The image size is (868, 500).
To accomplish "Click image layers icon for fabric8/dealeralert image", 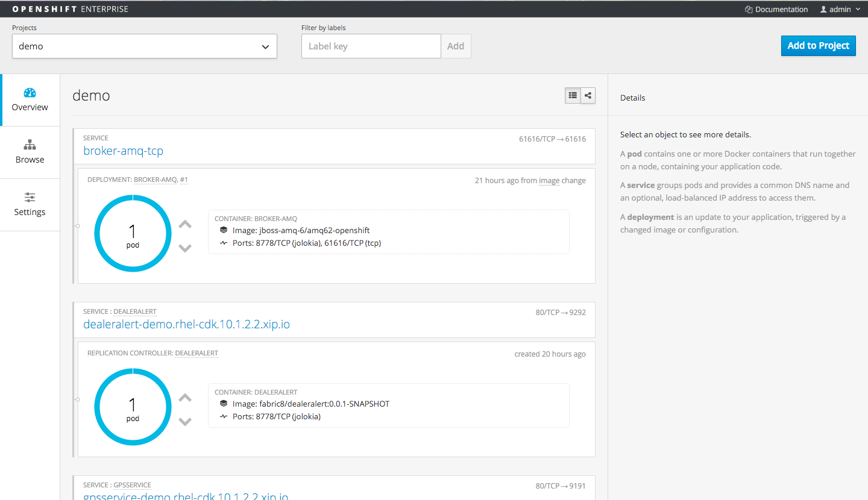I will pyautogui.click(x=224, y=404).
